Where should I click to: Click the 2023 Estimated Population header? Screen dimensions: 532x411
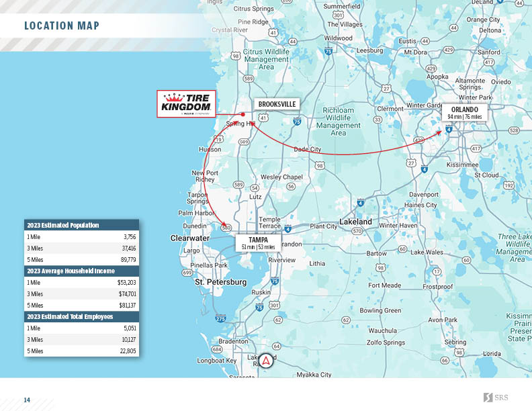81,225
